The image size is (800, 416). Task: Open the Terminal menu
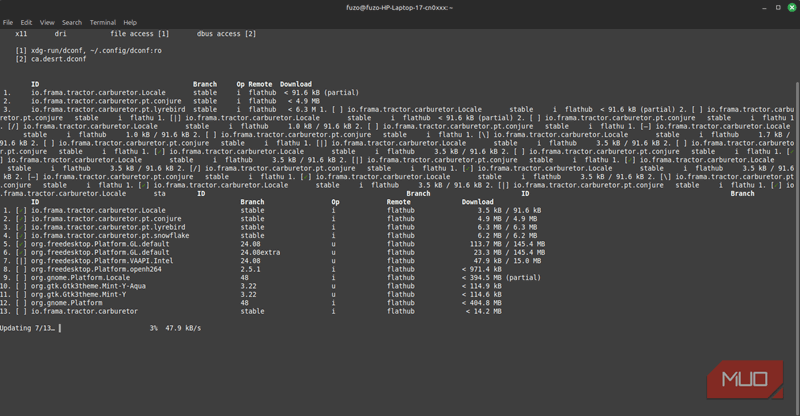coord(103,22)
